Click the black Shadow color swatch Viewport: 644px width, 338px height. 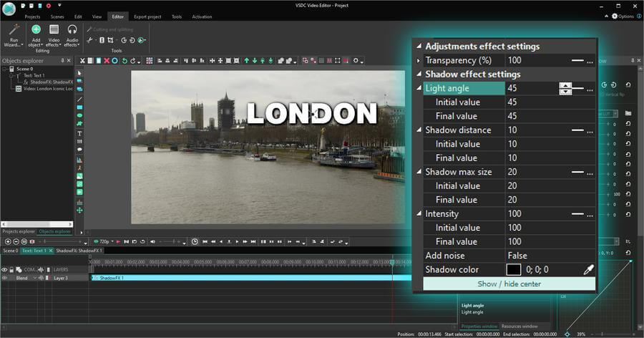click(x=513, y=269)
